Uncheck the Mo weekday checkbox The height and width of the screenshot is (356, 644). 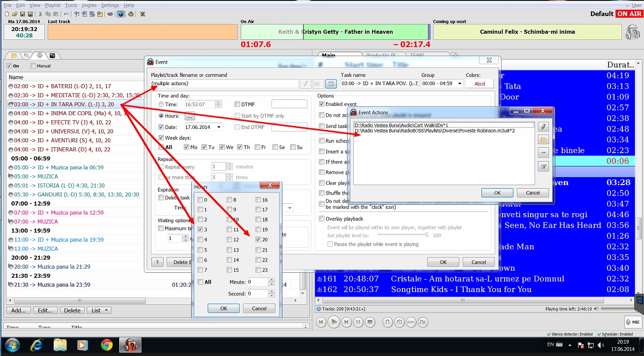point(186,147)
